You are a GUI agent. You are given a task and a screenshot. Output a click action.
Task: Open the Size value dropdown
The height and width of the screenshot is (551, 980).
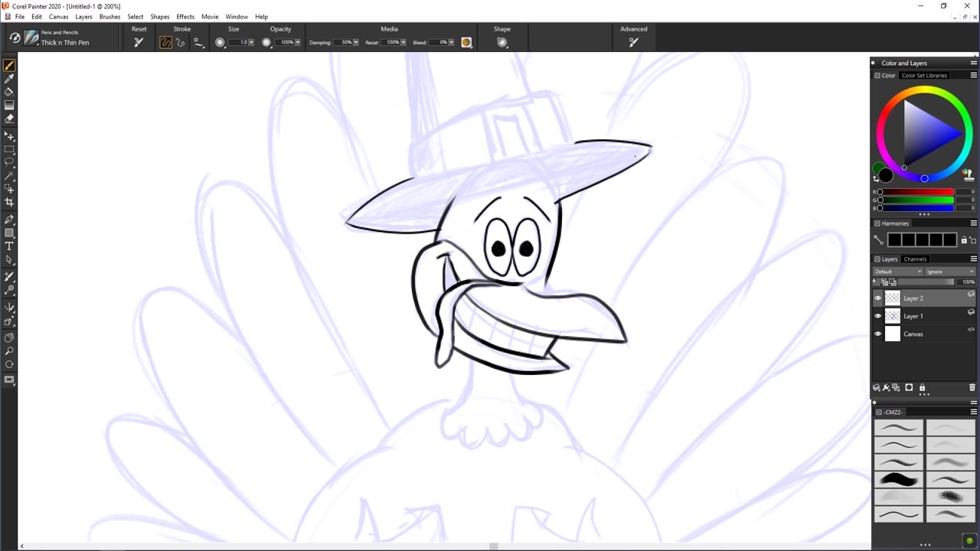point(251,42)
